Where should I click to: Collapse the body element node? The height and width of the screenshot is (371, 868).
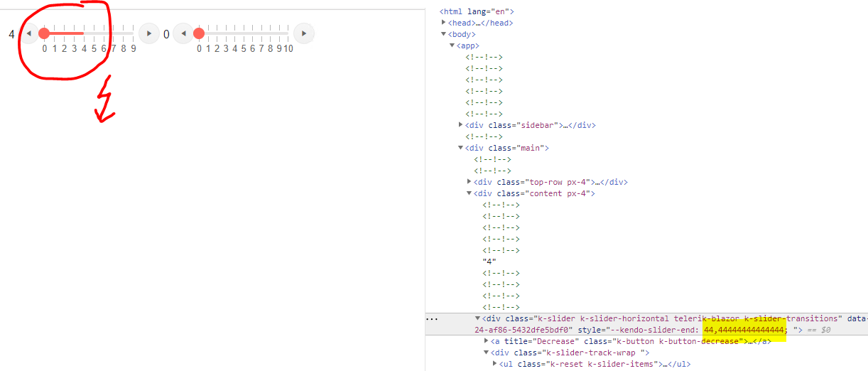(x=444, y=34)
